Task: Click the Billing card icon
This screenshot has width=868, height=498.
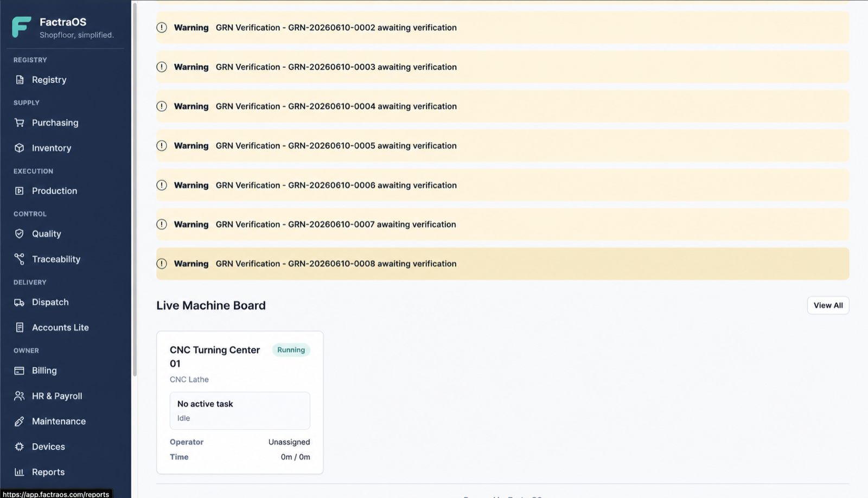Action: pos(20,371)
